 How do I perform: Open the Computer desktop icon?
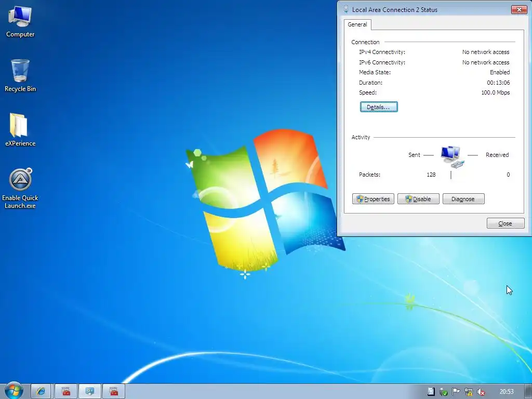click(x=20, y=22)
